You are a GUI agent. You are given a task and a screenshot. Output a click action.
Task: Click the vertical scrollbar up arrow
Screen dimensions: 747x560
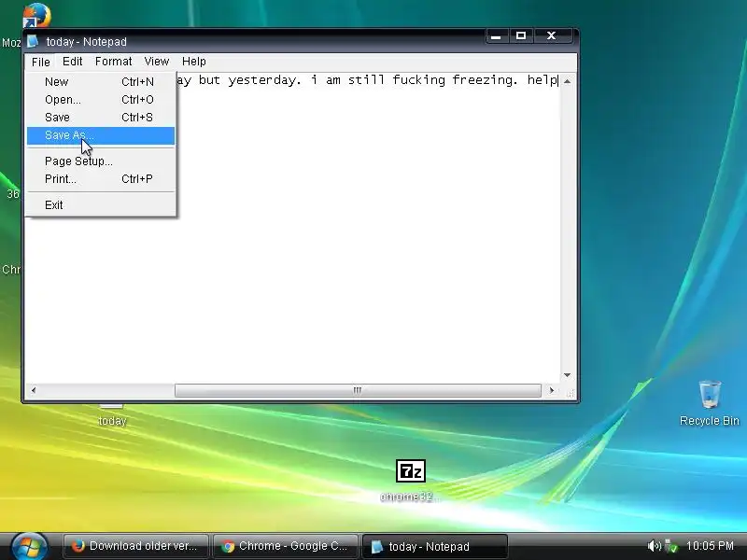567,81
